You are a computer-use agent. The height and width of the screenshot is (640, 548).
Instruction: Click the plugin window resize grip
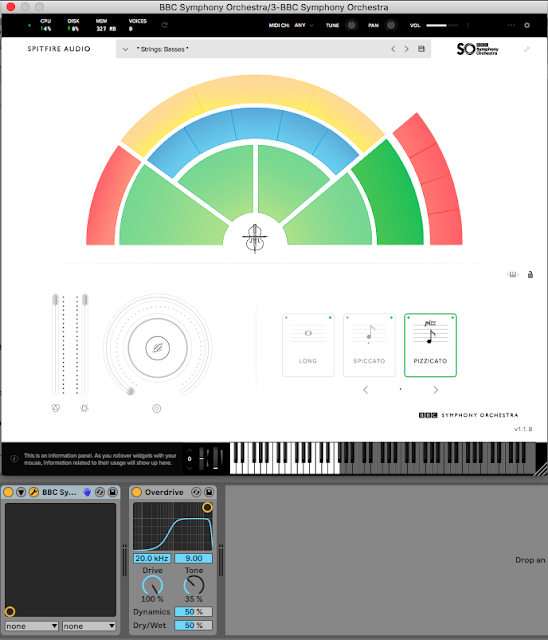(x=541, y=469)
